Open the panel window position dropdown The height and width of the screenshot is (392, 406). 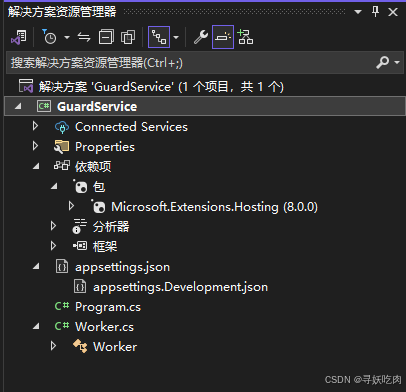[x=358, y=12]
